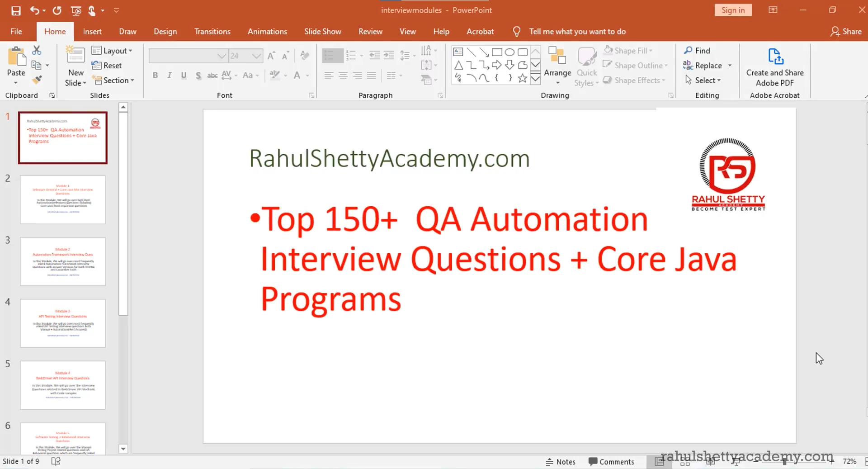Click Replace button
868x469 pixels.
[x=703, y=66]
